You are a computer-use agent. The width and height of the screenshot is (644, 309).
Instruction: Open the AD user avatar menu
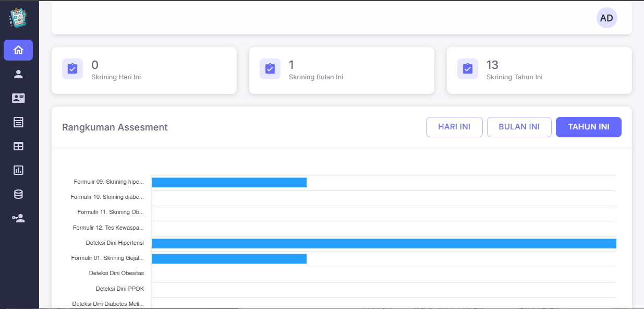click(x=606, y=18)
